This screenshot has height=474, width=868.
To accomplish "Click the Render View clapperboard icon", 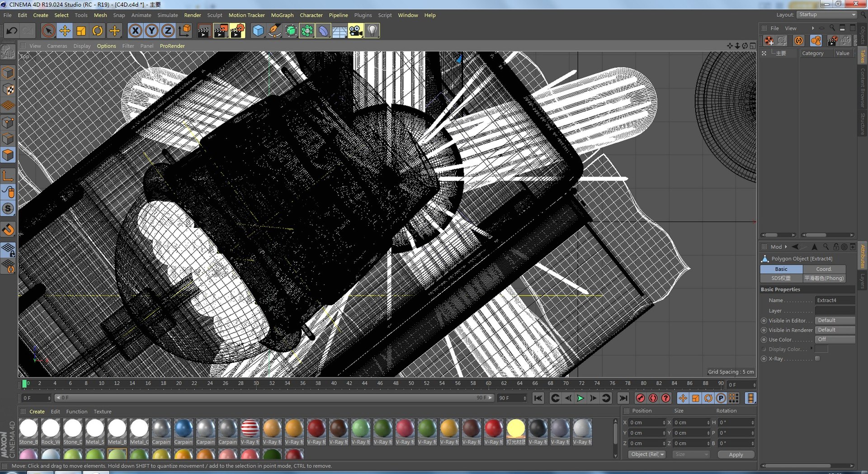I will point(204,31).
